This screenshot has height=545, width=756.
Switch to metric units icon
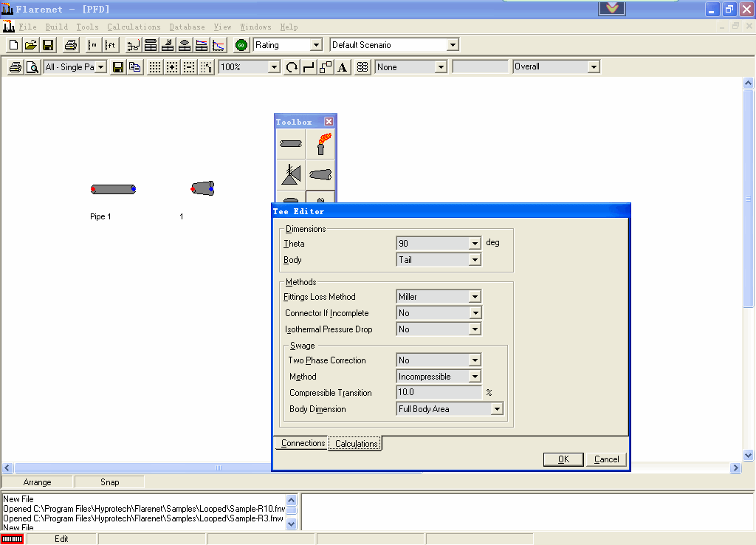click(93, 45)
